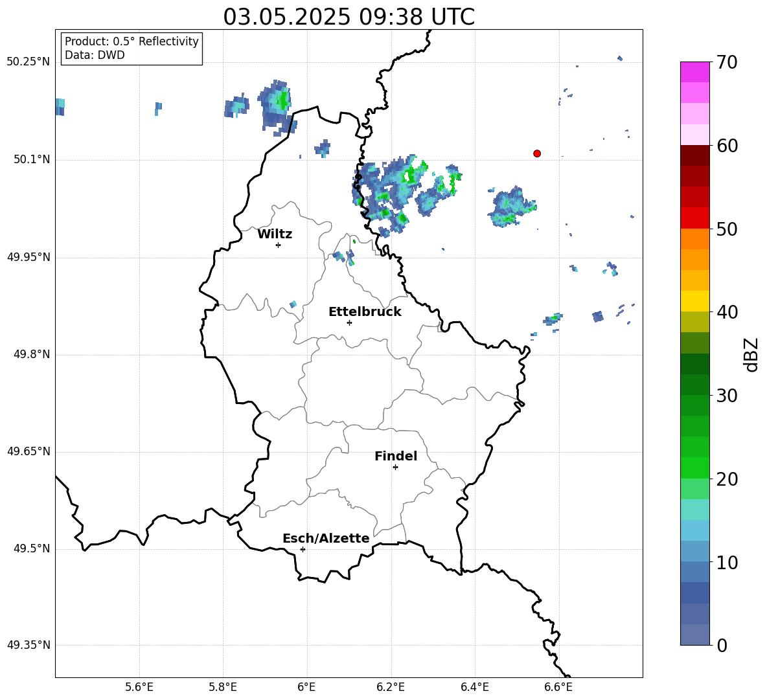Click the 49.35°N latitude label
767x700 pixels.
pos(28,645)
